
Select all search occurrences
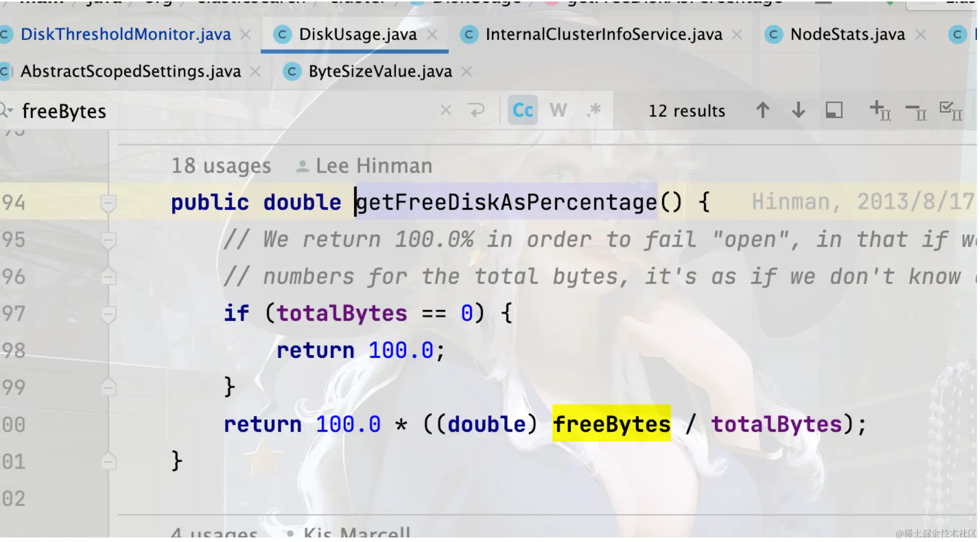pos(951,110)
